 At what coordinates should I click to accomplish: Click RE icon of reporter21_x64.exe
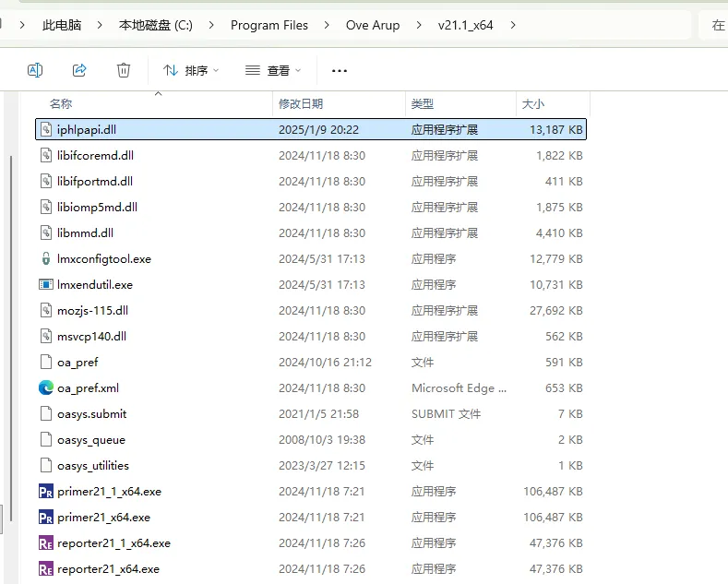tap(46, 568)
